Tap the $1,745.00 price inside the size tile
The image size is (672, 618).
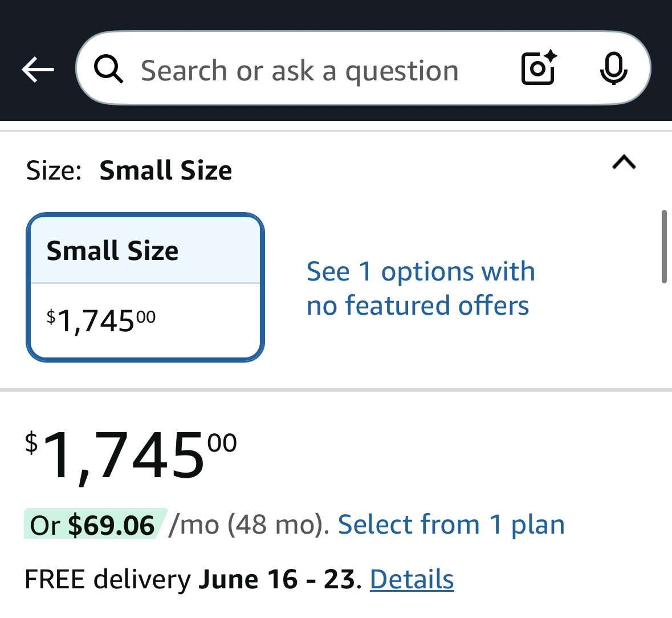point(101,321)
